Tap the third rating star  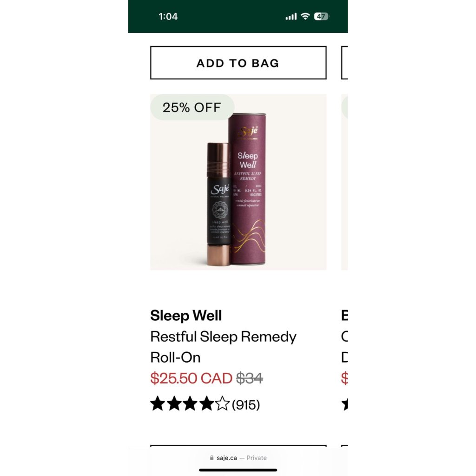click(x=190, y=404)
